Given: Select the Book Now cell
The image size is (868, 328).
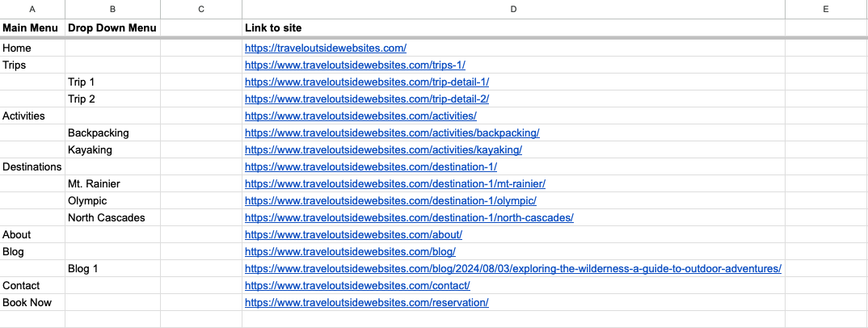Looking at the screenshot, I should [32, 303].
